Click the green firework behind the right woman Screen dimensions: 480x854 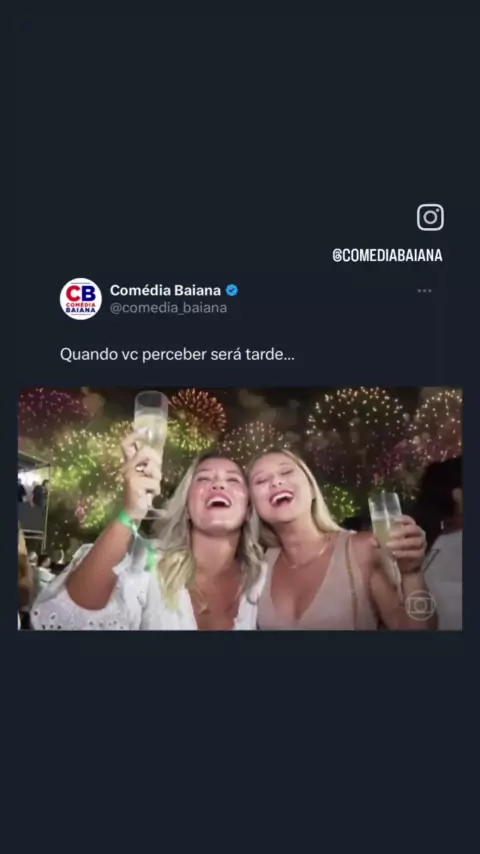339,501
